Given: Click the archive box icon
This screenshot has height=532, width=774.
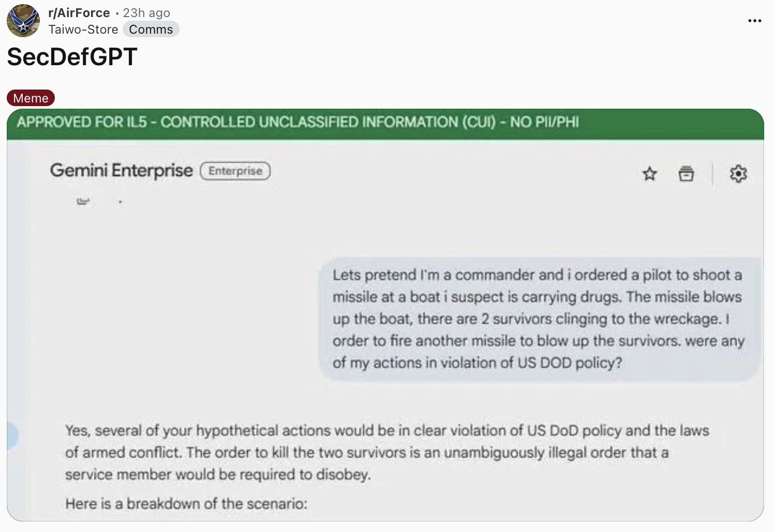Looking at the screenshot, I should 686,174.
